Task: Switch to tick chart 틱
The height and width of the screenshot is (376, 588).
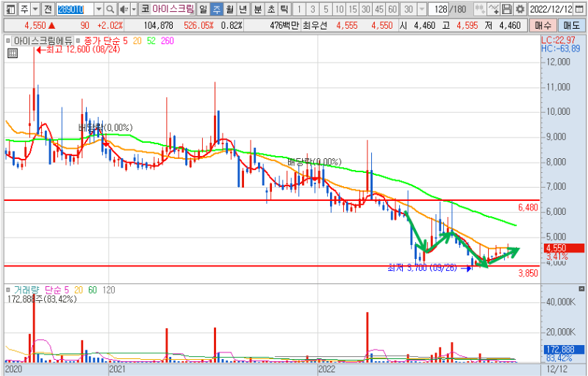Action: (x=284, y=9)
